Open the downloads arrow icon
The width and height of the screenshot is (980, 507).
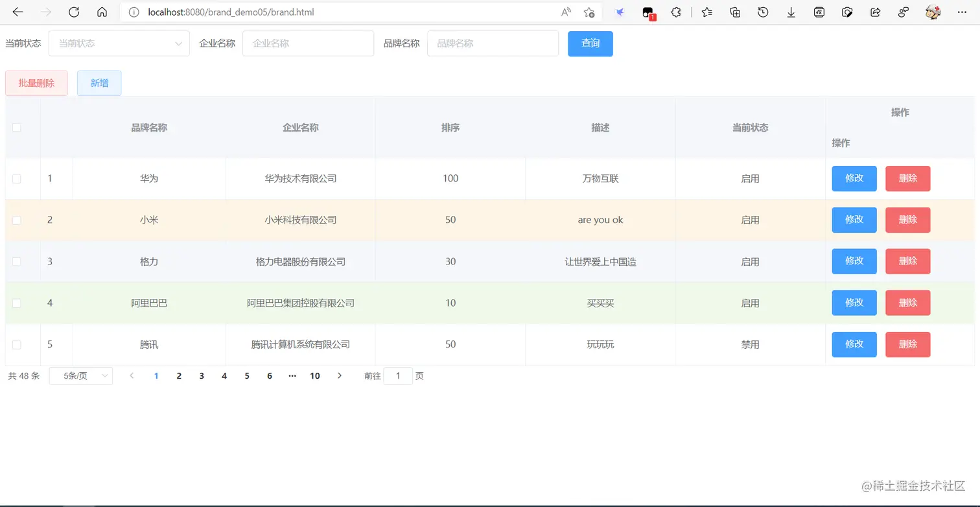[x=791, y=12]
